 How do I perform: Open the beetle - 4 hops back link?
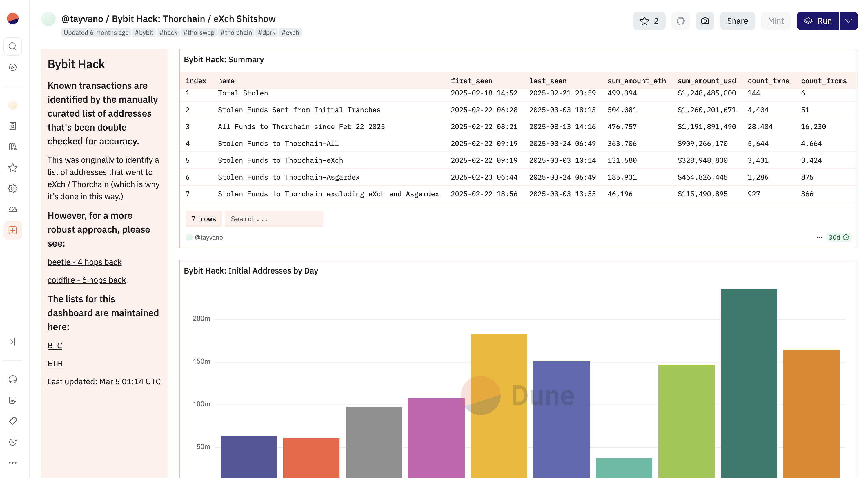click(84, 262)
